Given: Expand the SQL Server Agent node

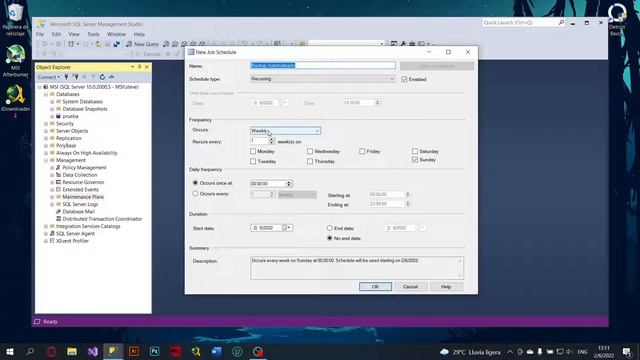Looking at the screenshot, I should pyautogui.click(x=46, y=233).
